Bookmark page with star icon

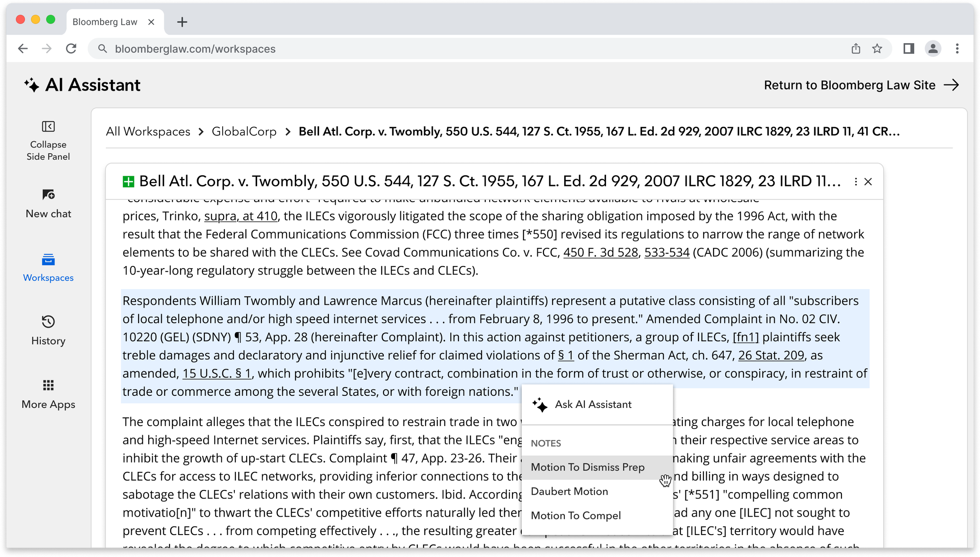click(x=877, y=49)
